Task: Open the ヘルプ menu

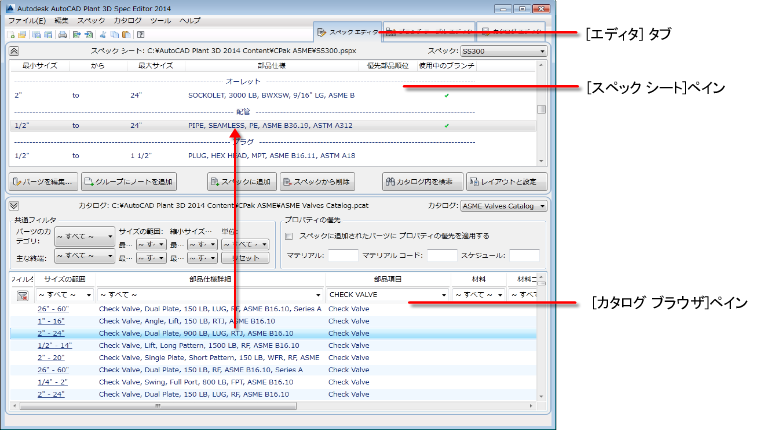Action: click(x=190, y=21)
